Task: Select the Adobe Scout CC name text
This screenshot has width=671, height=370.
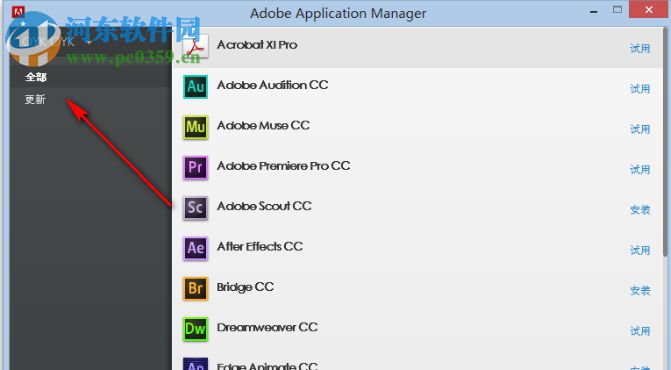Action: (264, 206)
